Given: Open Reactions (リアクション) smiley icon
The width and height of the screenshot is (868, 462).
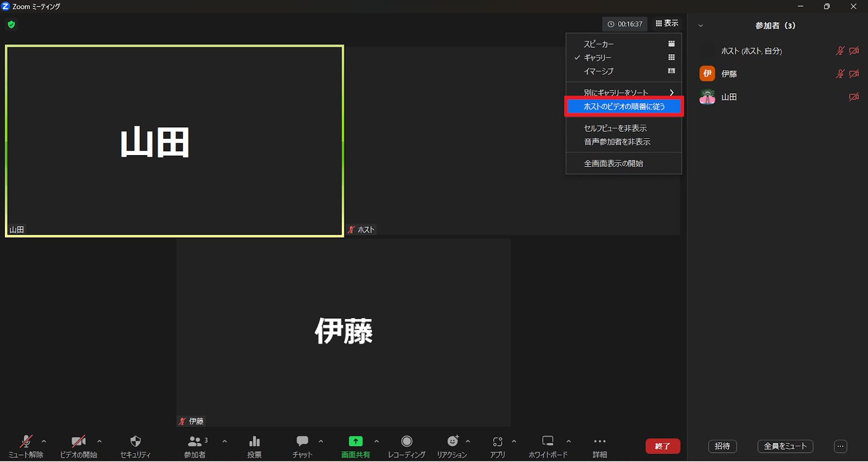Looking at the screenshot, I should pyautogui.click(x=452, y=441).
